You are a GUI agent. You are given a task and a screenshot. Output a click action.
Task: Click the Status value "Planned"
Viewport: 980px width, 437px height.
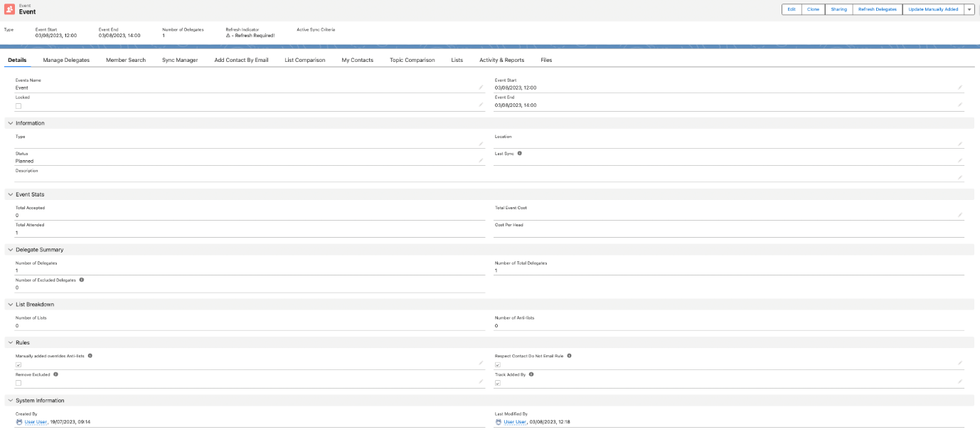click(25, 161)
